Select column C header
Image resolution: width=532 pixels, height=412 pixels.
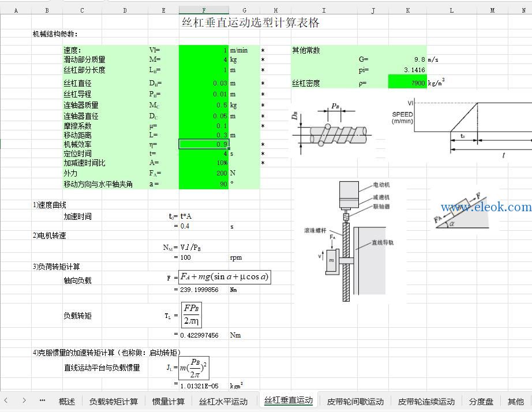point(82,10)
